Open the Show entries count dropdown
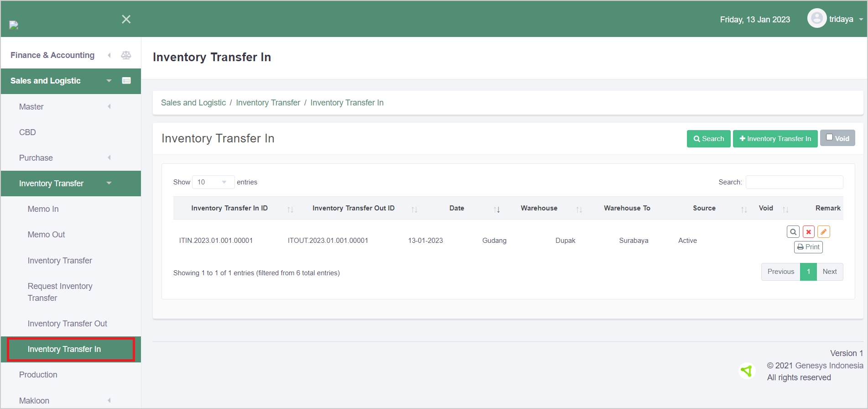The image size is (868, 409). (x=213, y=182)
